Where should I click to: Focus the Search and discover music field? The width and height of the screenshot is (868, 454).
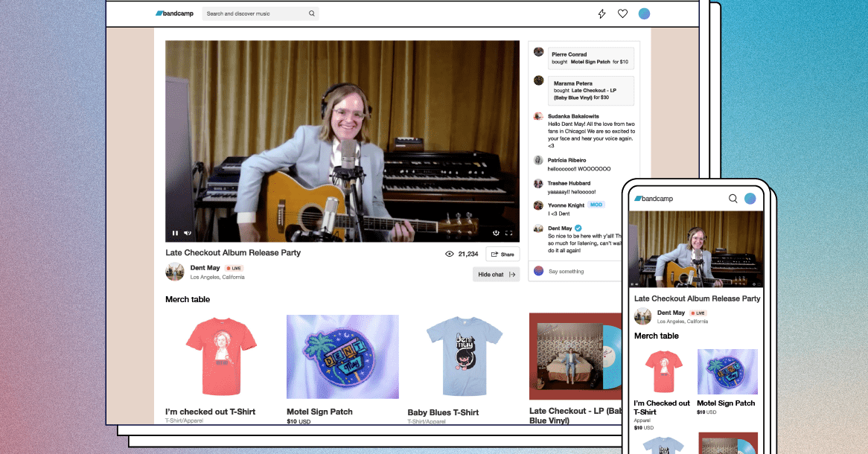click(261, 13)
